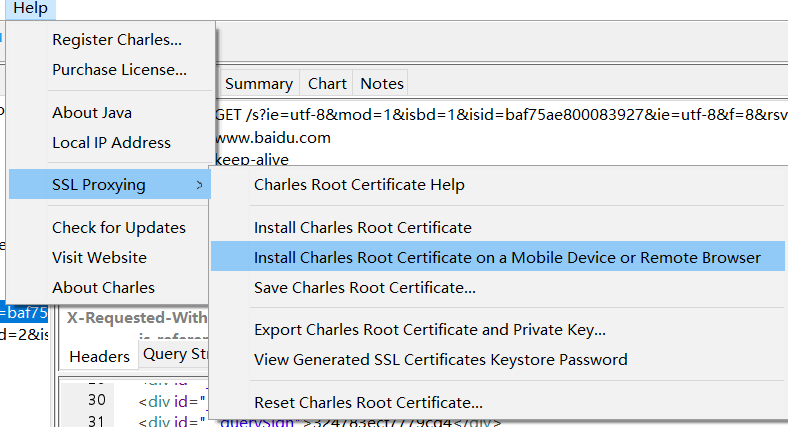Expand the SSL Proxying submenu

tap(110, 185)
